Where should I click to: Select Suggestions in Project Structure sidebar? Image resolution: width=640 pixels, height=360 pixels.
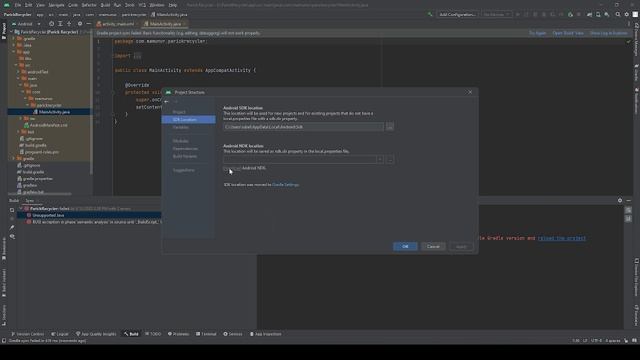pyautogui.click(x=184, y=170)
